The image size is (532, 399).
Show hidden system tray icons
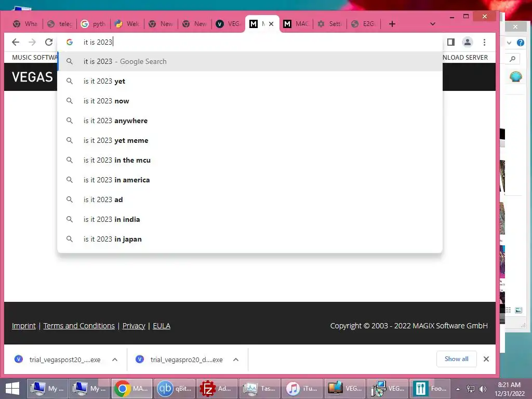tap(458, 389)
